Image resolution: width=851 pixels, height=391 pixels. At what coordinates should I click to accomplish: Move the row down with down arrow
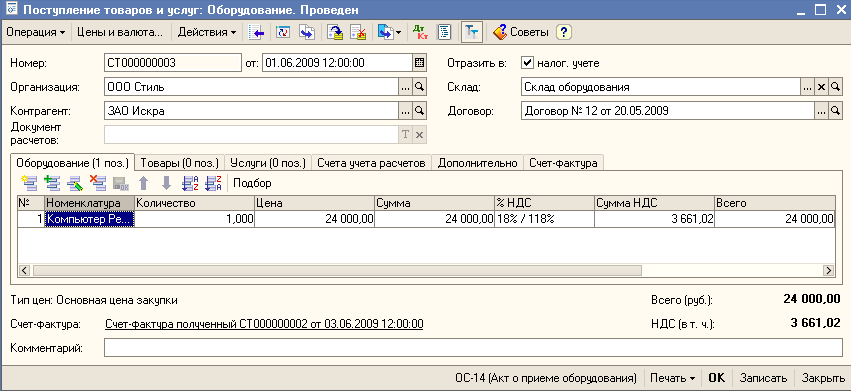(167, 183)
